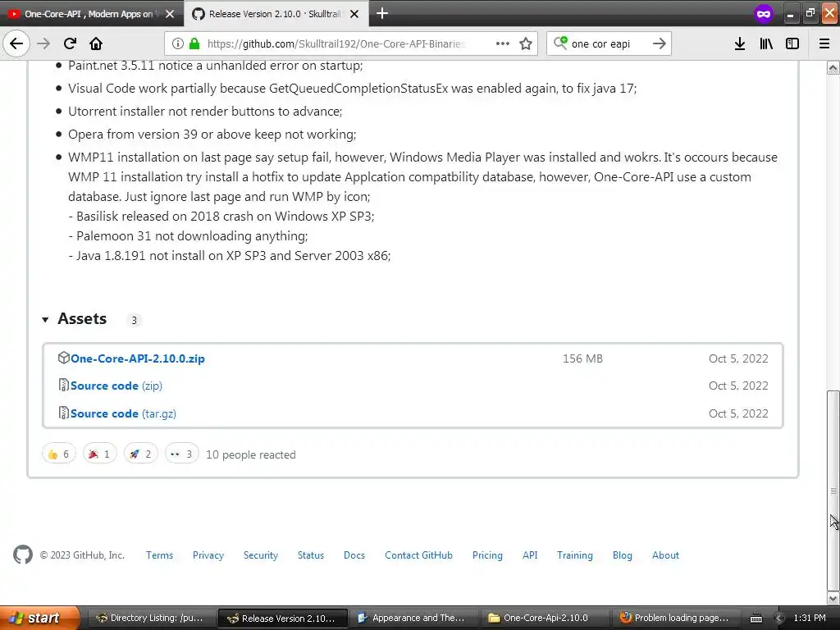Close the One-Core-API YouTube tab
The image size is (840, 630).
click(x=170, y=14)
